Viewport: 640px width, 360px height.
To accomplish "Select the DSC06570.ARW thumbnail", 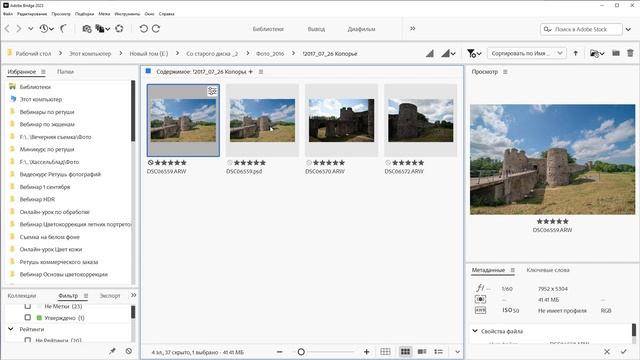I will pos(342,120).
